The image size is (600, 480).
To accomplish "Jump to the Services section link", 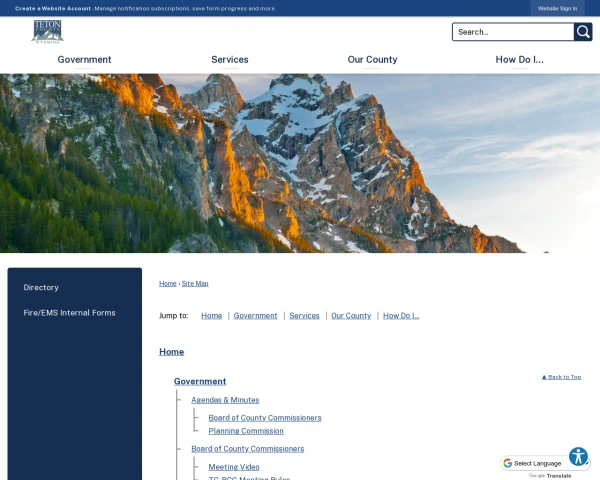I will [304, 316].
